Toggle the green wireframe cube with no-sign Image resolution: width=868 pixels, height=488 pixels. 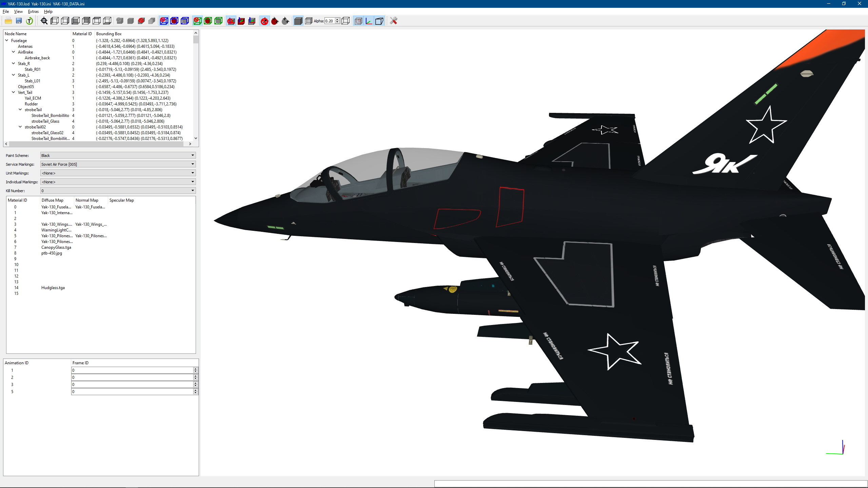[x=197, y=21]
